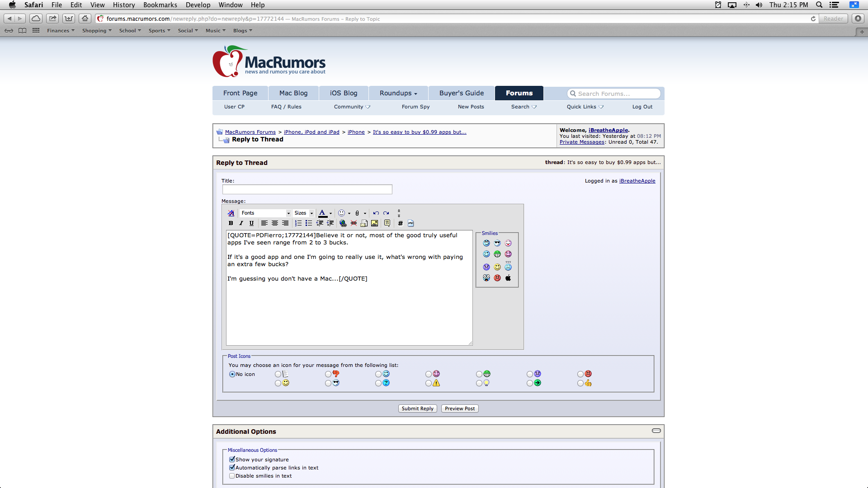Viewport: 868px width, 488px height.
Task: Insert the green big grin smilie
Action: click(x=497, y=254)
